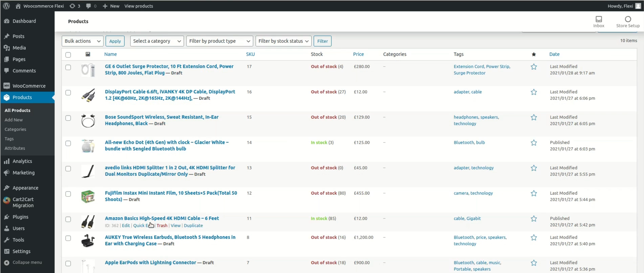
Task: Click the Posts pin icon in sidebar
Action: coord(7,36)
